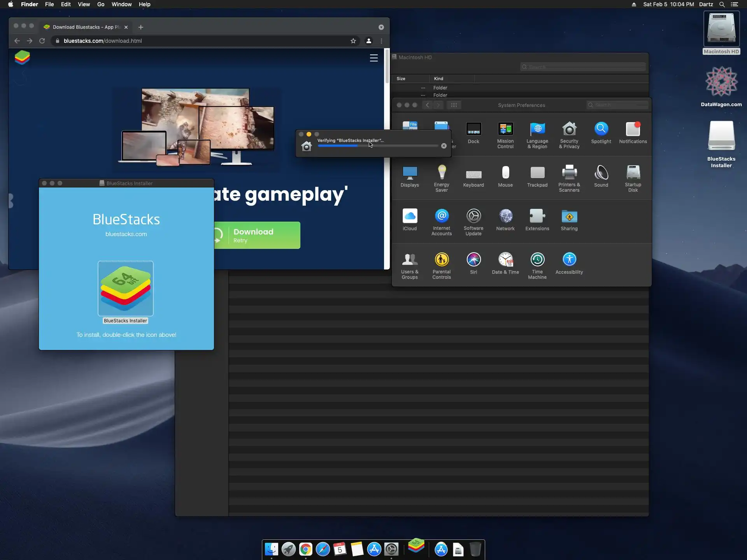The width and height of the screenshot is (747, 560).
Task: Open the BlueStacks website hamburger menu
Action: point(373,58)
